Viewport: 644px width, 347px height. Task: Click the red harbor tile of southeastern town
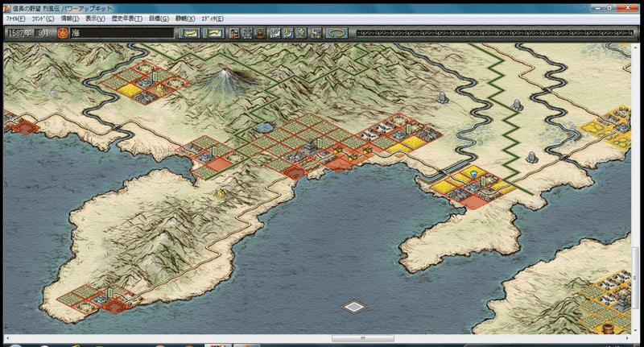coord(474,202)
